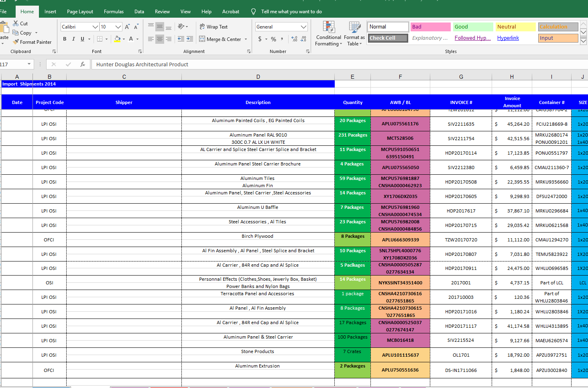Click the Format as Table icon
Viewport: 588px width, 388px height.
tap(354, 27)
